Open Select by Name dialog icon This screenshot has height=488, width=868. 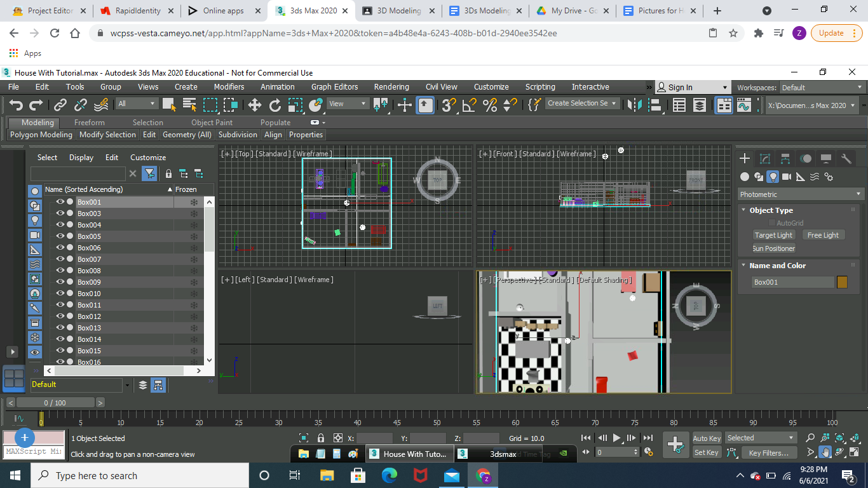(189, 105)
